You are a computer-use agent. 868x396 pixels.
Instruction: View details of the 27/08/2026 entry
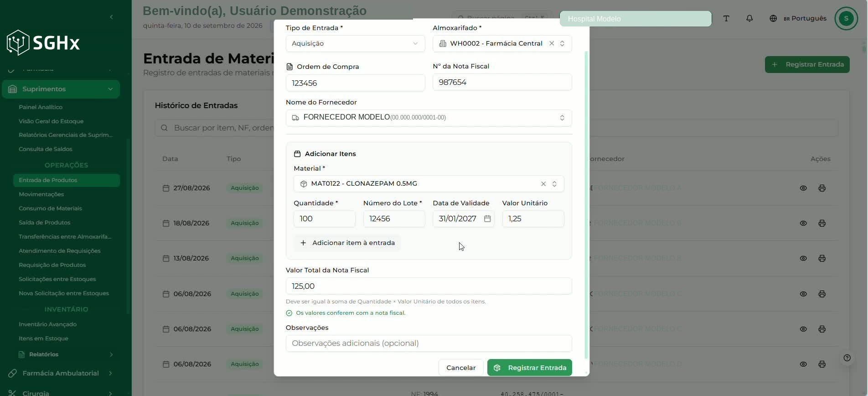[803, 188]
